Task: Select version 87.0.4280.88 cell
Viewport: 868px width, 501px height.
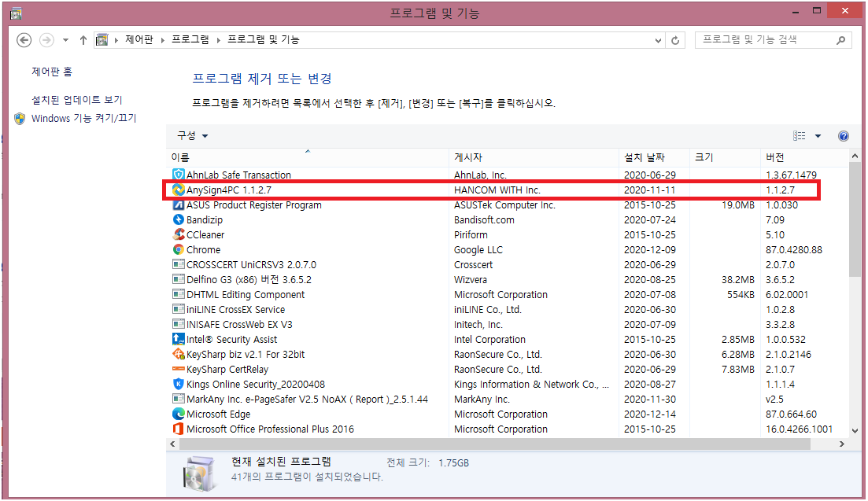Action: pyautogui.click(x=794, y=249)
